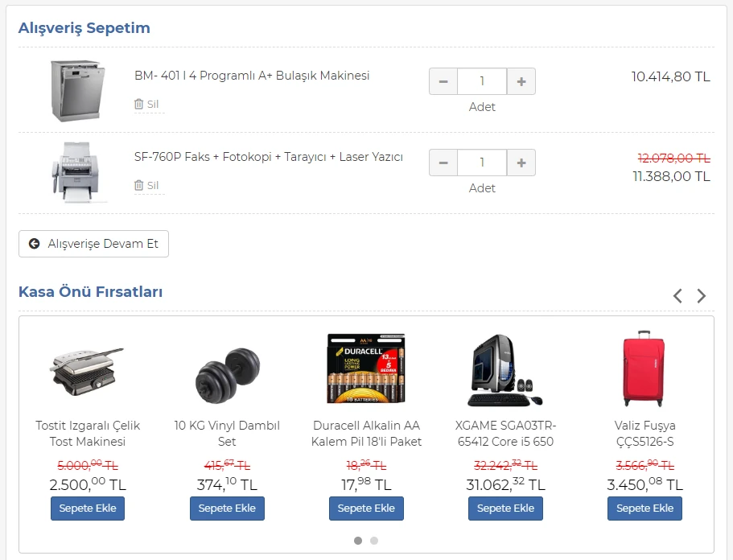Go to second carousel page dot

tap(374, 541)
